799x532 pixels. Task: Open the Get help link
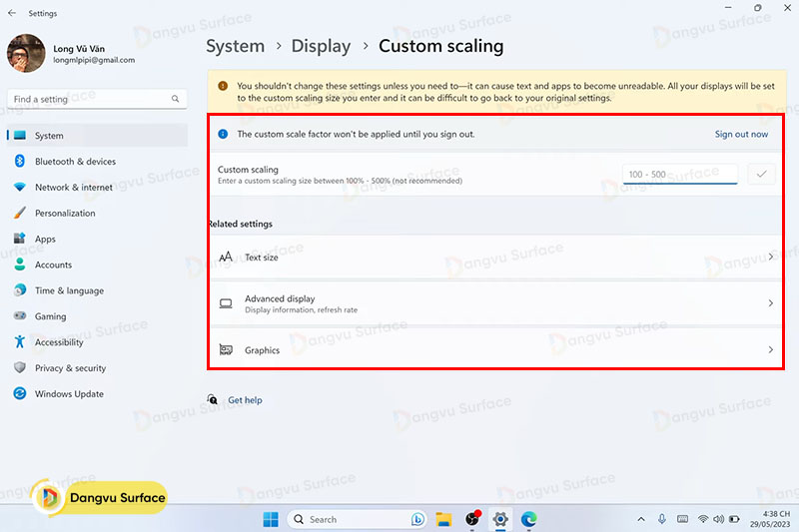point(245,400)
